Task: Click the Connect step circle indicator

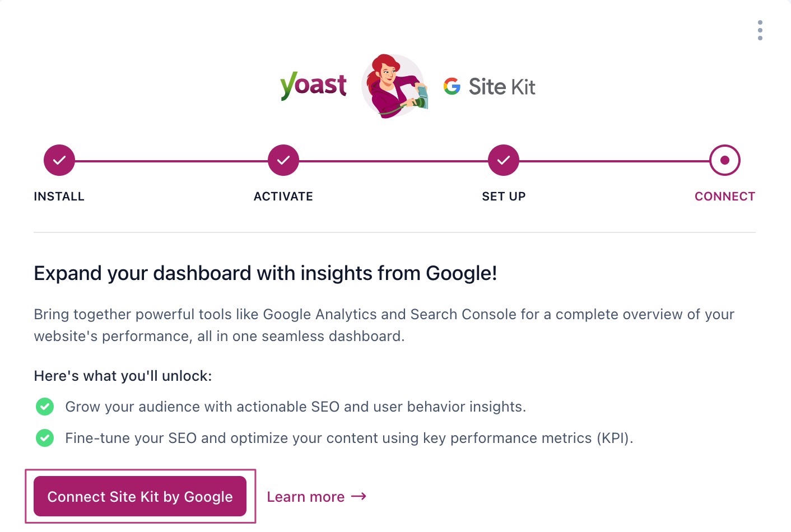Action: [725, 160]
